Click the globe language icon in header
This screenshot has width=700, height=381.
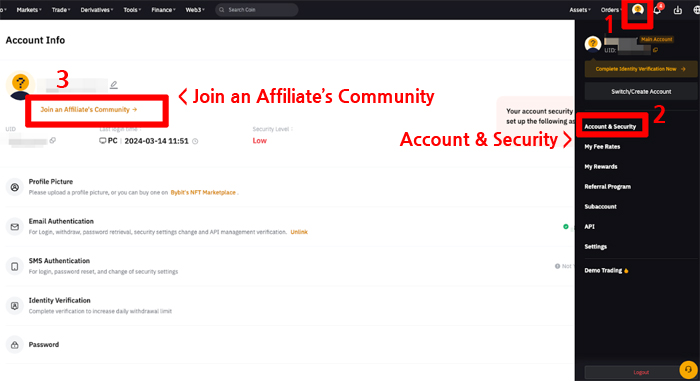click(696, 10)
